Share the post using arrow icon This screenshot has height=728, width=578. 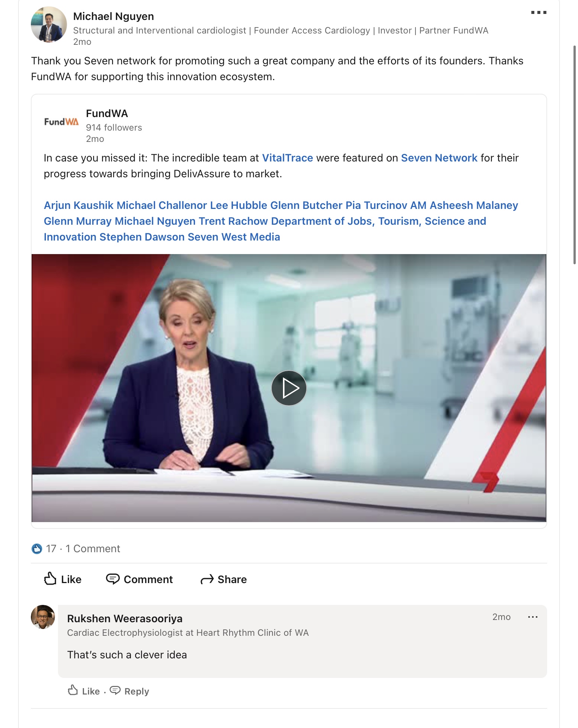[x=207, y=579]
